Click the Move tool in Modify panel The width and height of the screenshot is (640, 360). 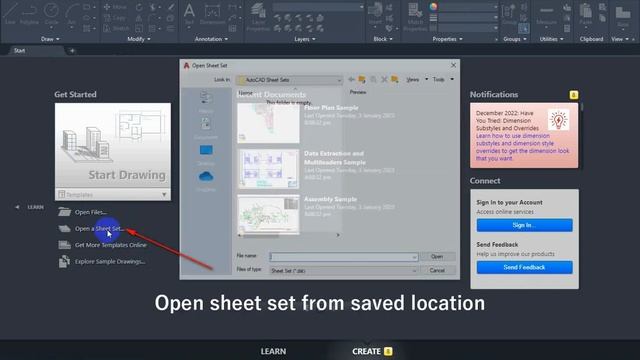tap(115, 7)
